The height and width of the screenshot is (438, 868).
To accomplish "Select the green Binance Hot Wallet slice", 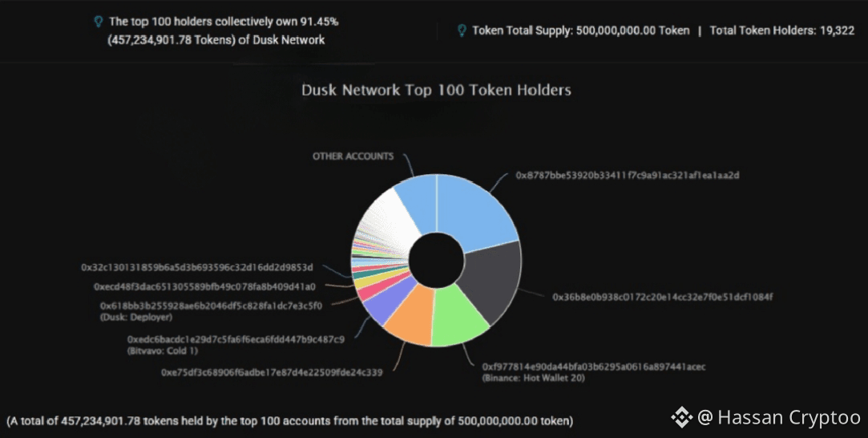I will (458, 317).
